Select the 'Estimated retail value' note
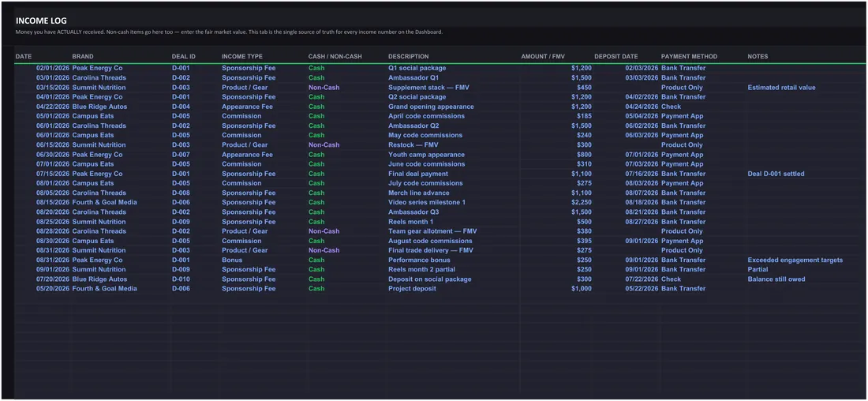The height and width of the screenshot is (401, 868). (x=781, y=88)
